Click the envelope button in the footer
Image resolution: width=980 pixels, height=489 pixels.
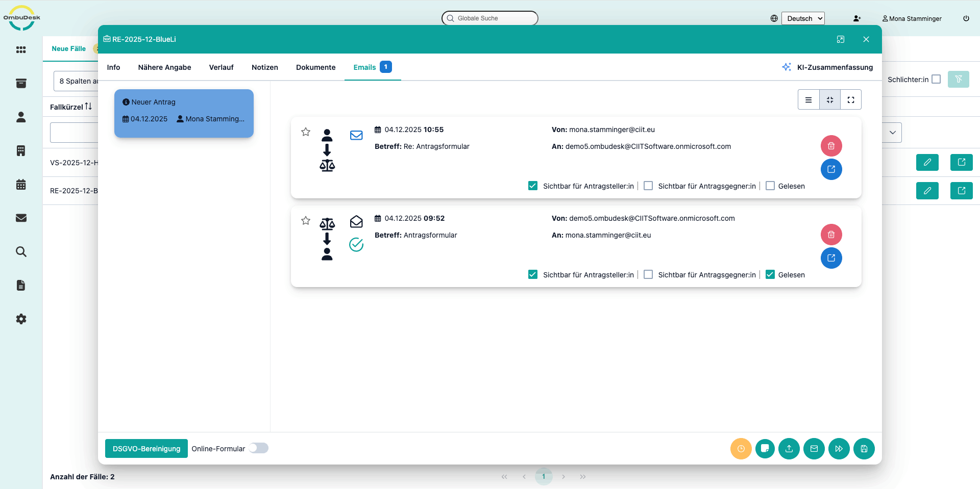[x=814, y=449]
